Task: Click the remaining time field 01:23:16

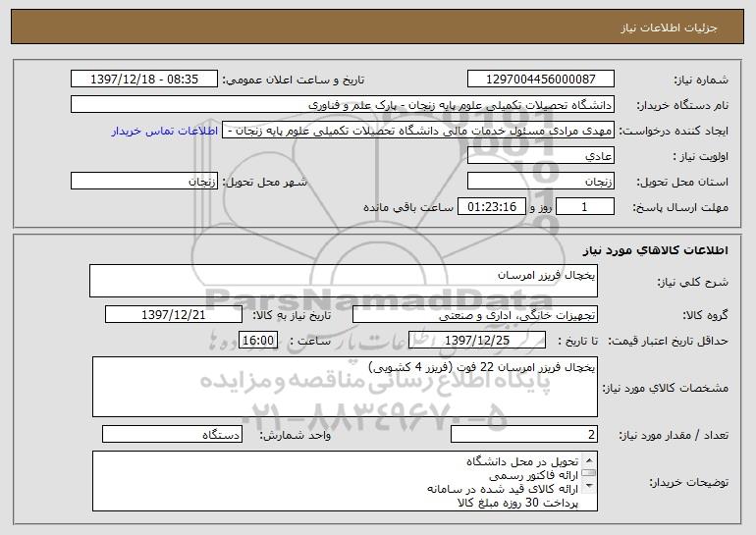Action: pos(491,207)
